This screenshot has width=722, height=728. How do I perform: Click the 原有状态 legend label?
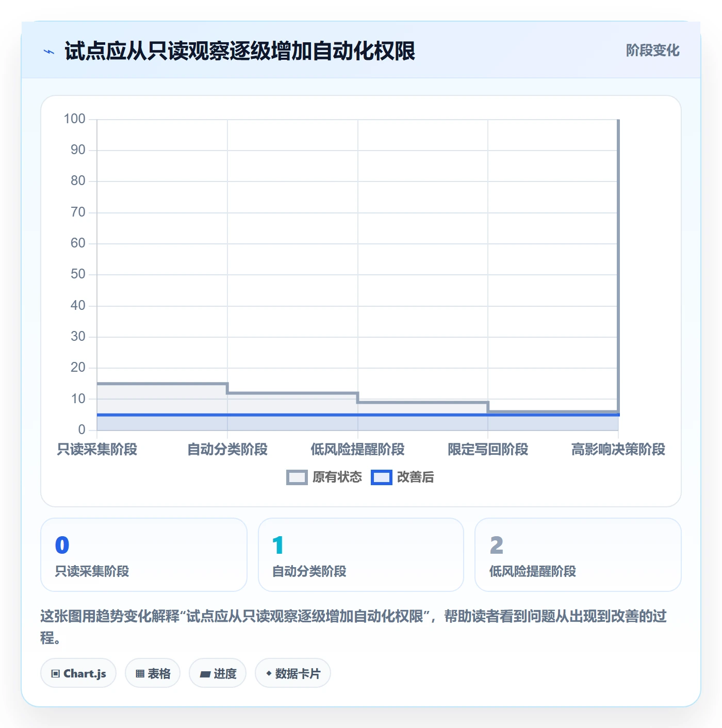[x=337, y=477]
